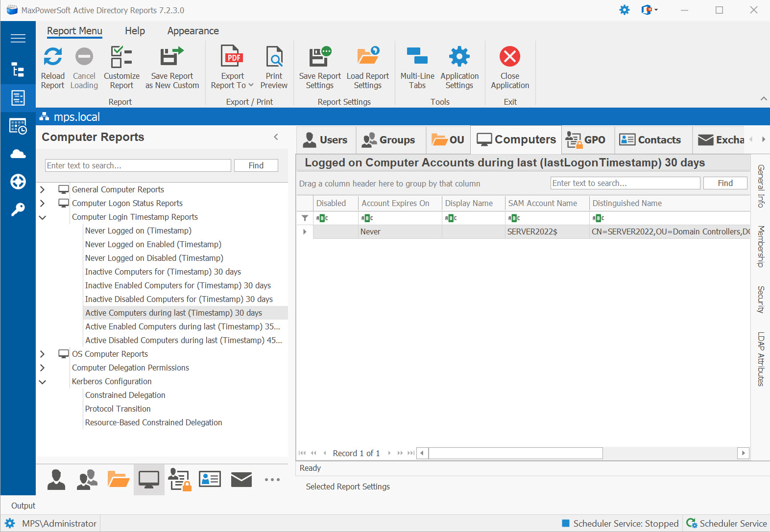Click Find button in Computer Reports panel
The width and height of the screenshot is (770, 532).
click(256, 165)
